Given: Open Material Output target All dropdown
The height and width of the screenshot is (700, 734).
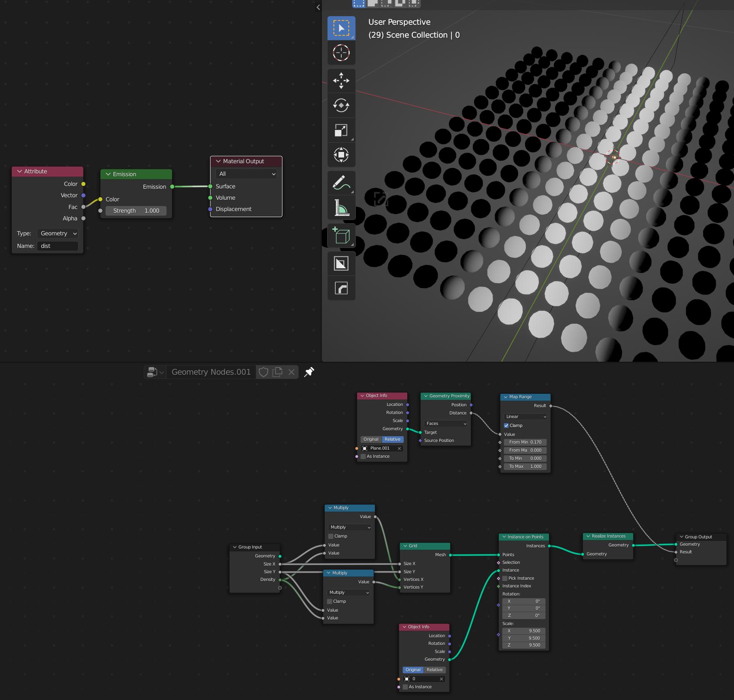Looking at the screenshot, I should (247, 174).
